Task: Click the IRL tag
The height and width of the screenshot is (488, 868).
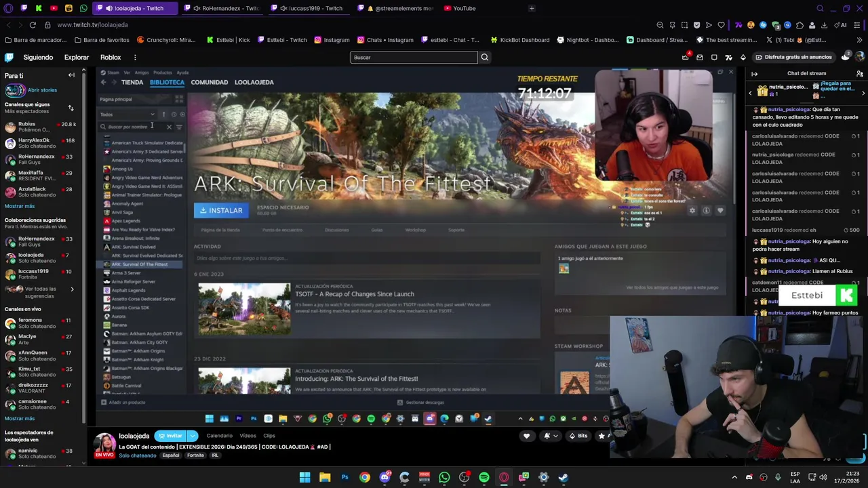Action: click(x=215, y=455)
